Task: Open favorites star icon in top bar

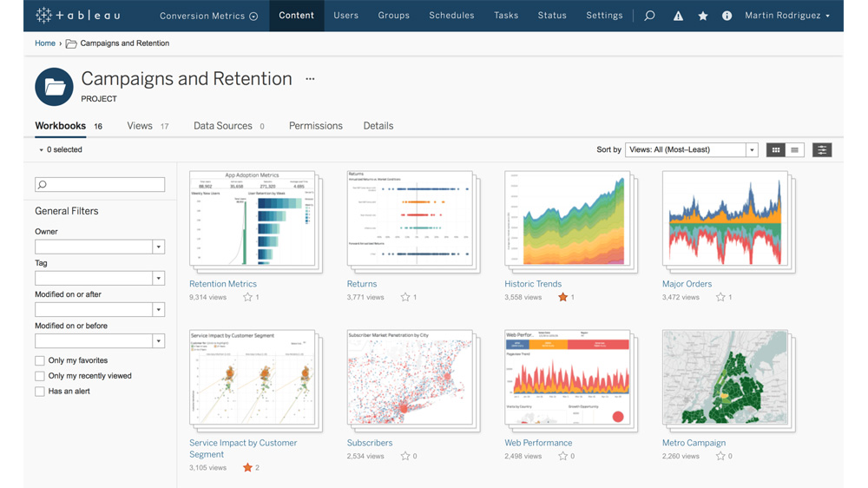Action: 703,16
